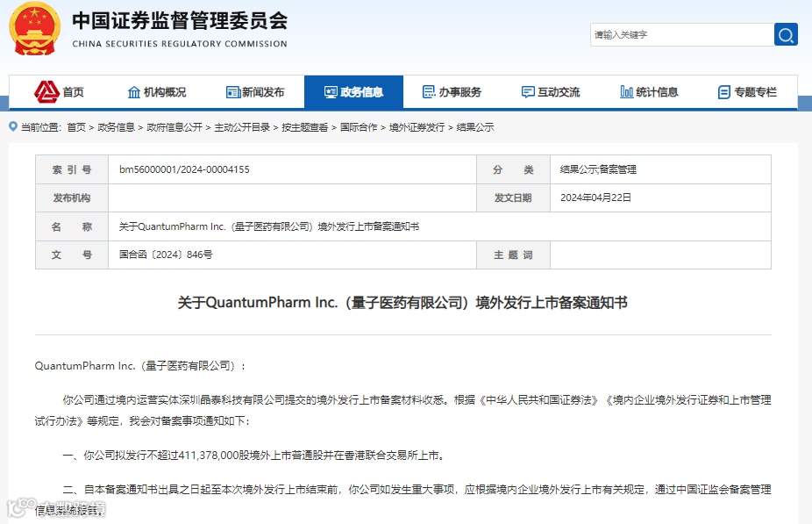812x524 pixels.
Task: Click the document number 国合函〔2024〕846号
Action: click(166, 255)
